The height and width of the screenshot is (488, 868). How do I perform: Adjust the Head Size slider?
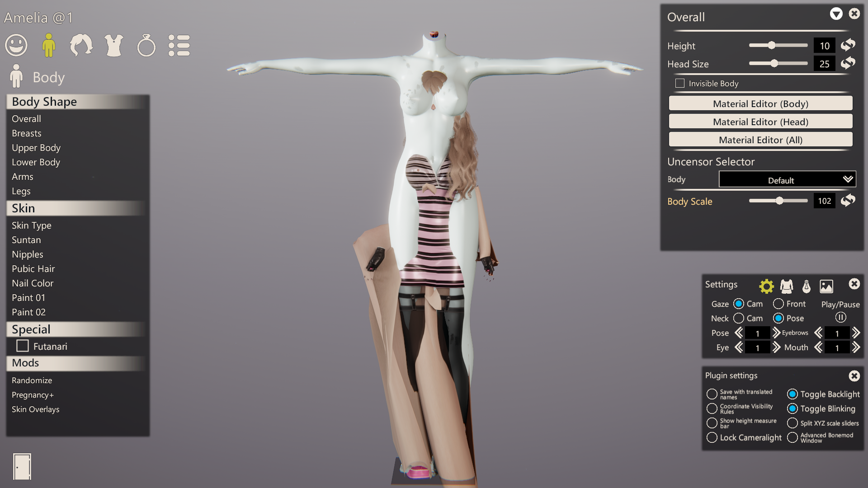pos(778,63)
